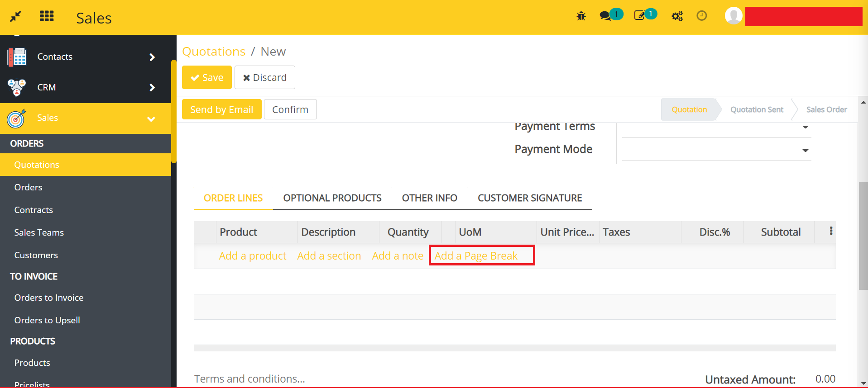
Task: Switch to the Customer Signature tab
Action: click(529, 198)
